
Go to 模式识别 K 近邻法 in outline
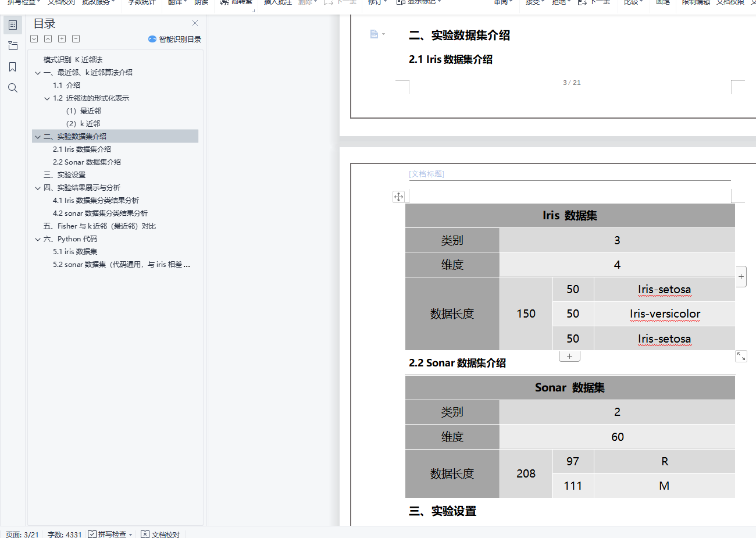pos(73,59)
